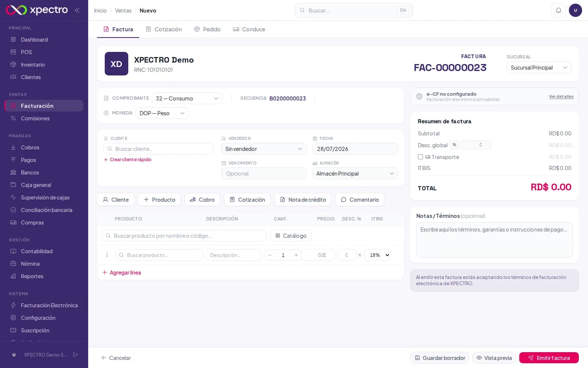
Task: Open Configuración in the sidebar
Action: pos(44,318)
